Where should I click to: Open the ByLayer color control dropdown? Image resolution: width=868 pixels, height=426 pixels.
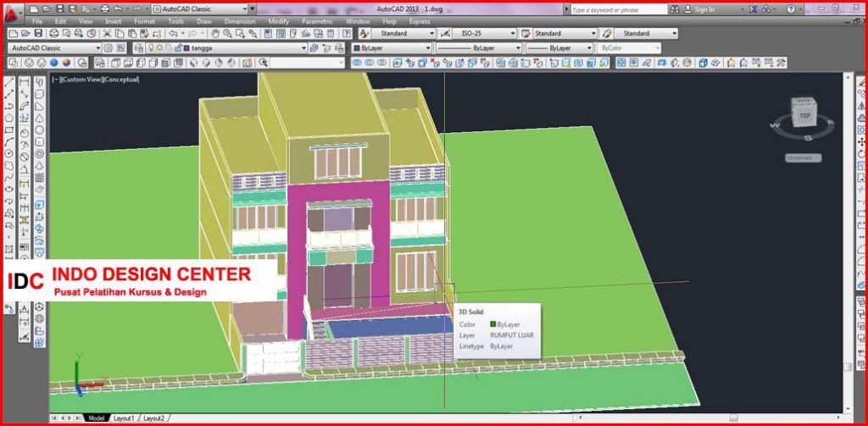pos(392,48)
